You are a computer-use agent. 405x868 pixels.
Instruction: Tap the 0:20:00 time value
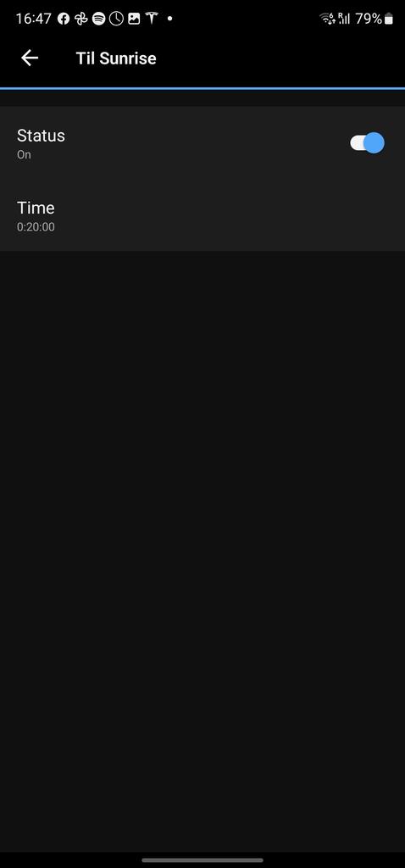pyautogui.click(x=36, y=227)
